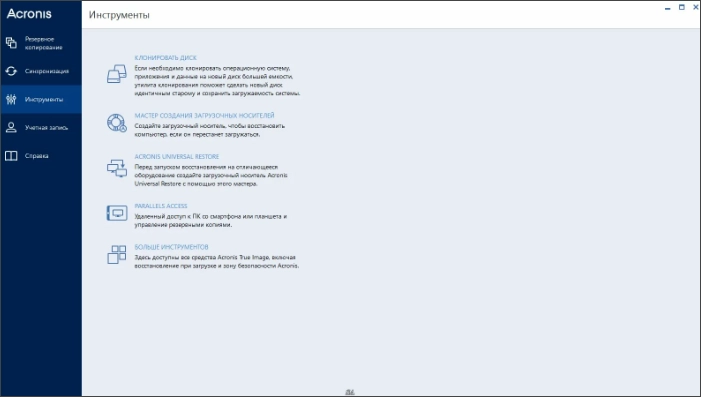Click the 'Больше инструментов' squares icon
Image resolution: width=701 pixels, height=397 pixels.
coord(117,254)
